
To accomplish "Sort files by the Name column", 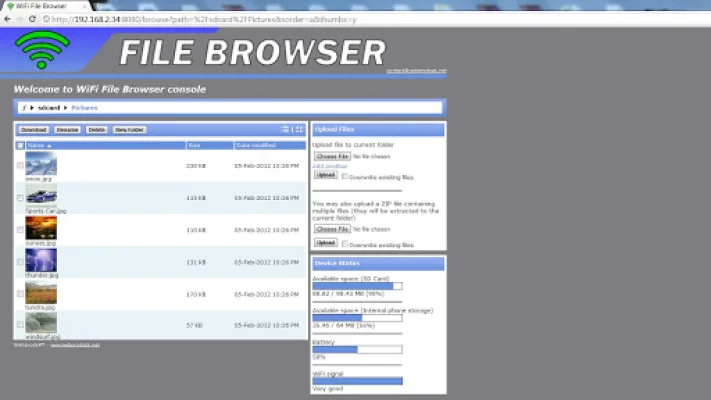I will pos(37,145).
